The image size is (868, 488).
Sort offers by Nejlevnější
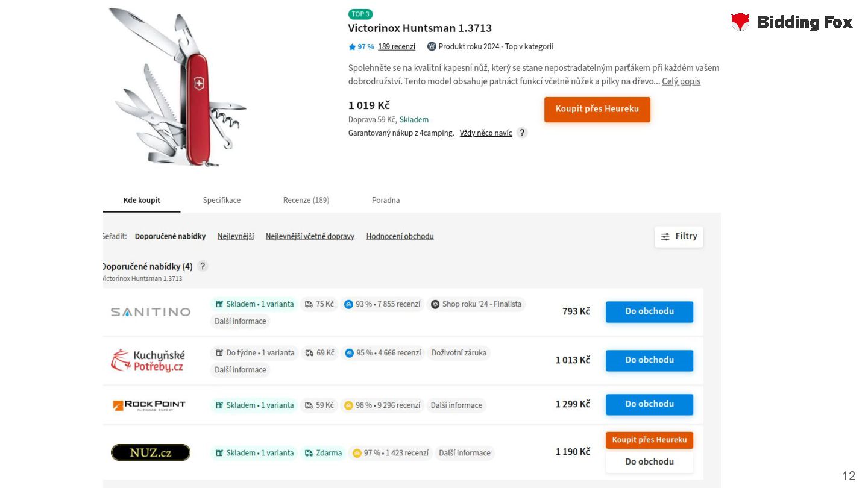tap(236, 236)
